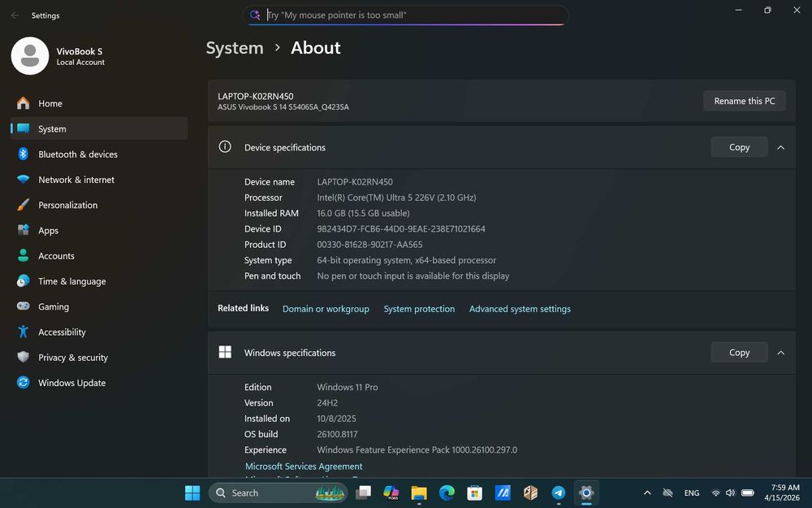Click the ENG language indicator
812x508 pixels.
691,493
